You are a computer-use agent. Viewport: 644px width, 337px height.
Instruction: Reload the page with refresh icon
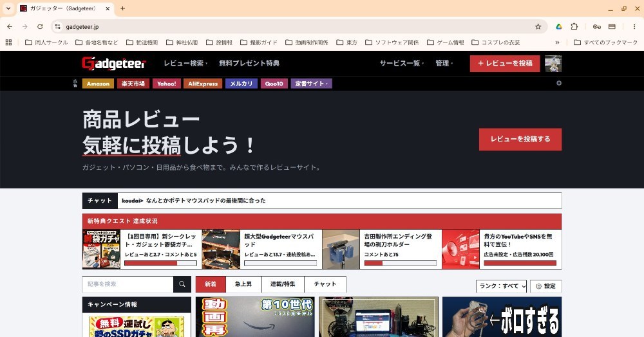click(x=40, y=26)
